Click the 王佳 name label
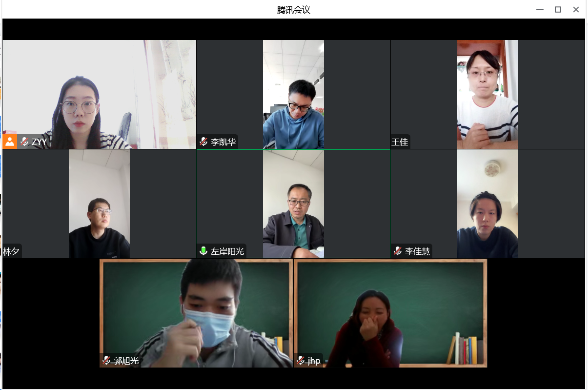Viewport: 588px width, 390px height. (x=400, y=142)
